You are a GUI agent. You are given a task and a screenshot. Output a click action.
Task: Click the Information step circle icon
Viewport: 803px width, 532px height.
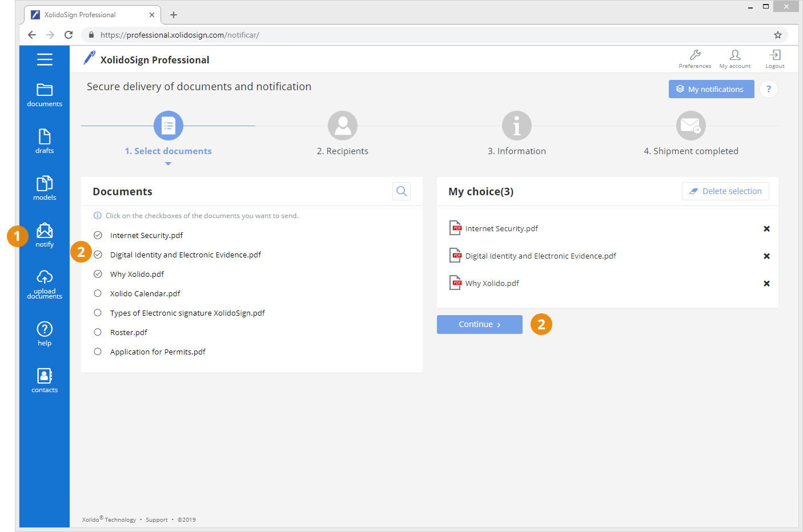pos(517,126)
